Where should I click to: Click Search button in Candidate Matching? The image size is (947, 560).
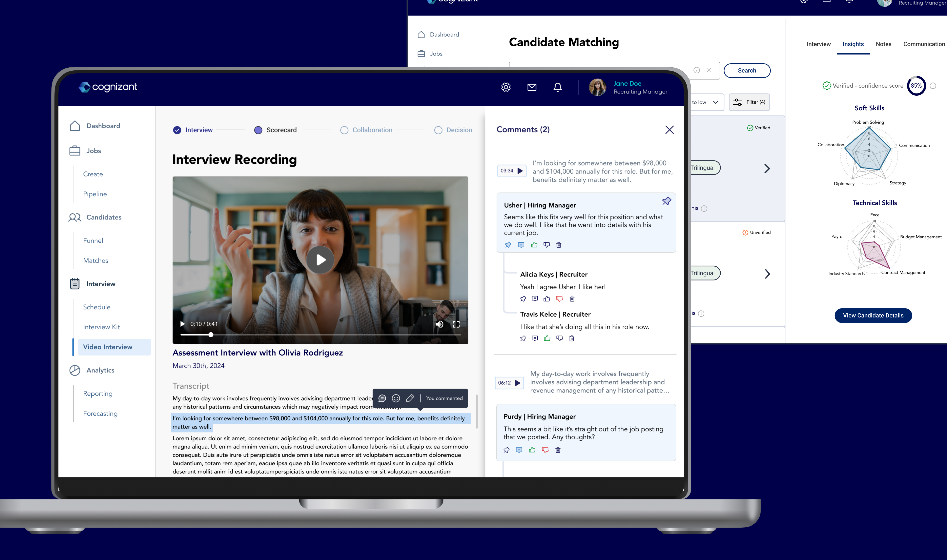(x=747, y=71)
